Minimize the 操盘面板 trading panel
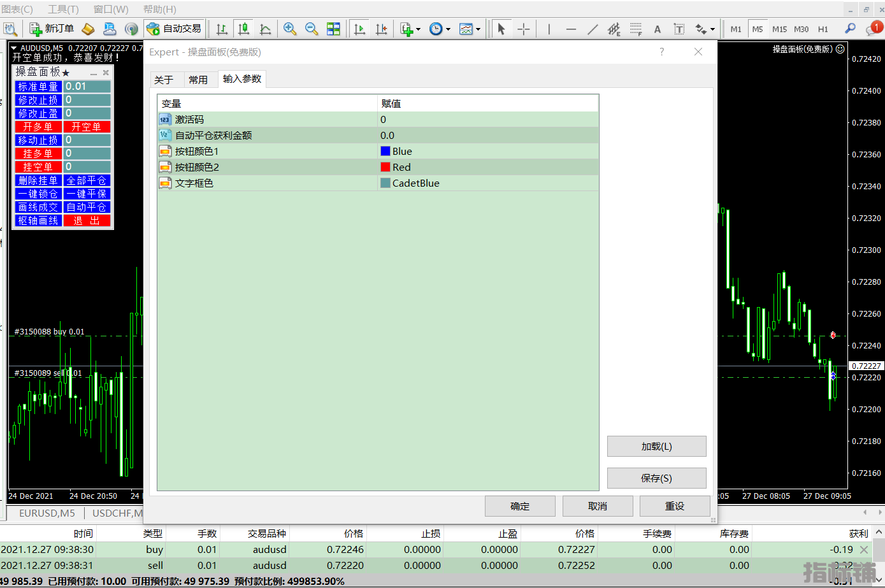The height and width of the screenshot is (588, 885). [x=94, y=73]
